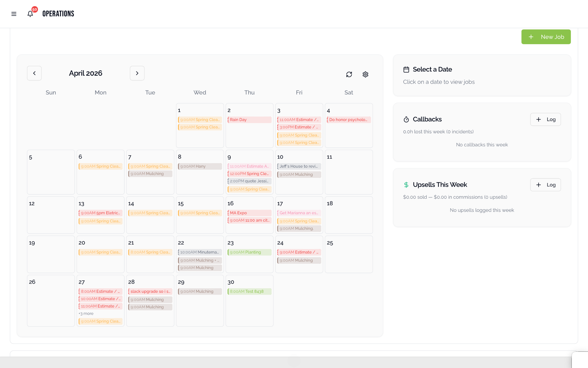Select April 11 date cell

click(x=349, y=172)
